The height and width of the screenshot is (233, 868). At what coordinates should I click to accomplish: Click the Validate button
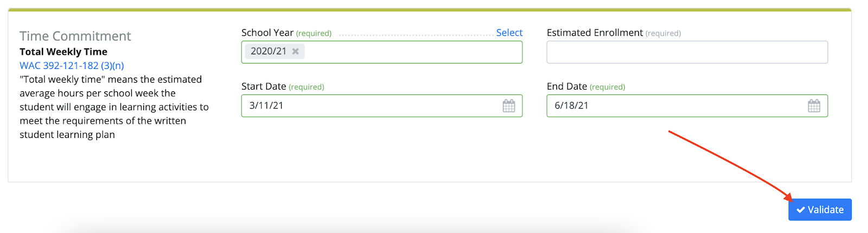tap(820, 210)
